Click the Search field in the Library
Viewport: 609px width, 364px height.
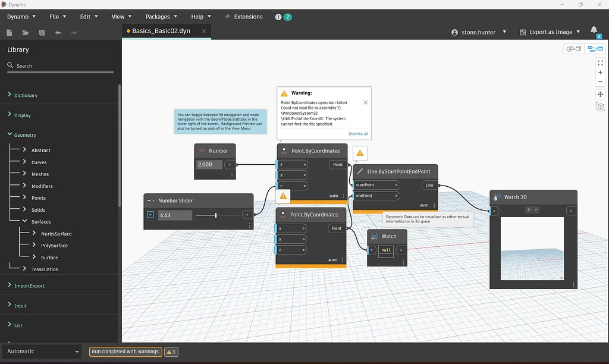[59, 65]
